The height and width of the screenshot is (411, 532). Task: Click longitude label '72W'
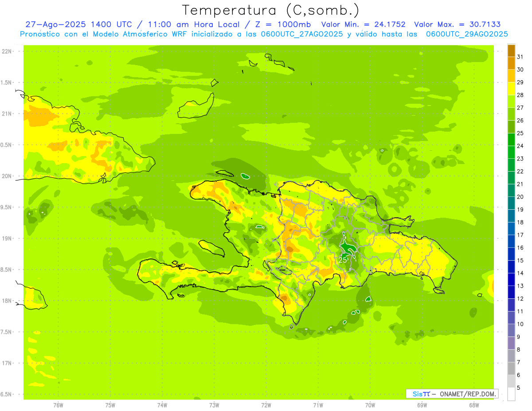[x=266, y=405]
